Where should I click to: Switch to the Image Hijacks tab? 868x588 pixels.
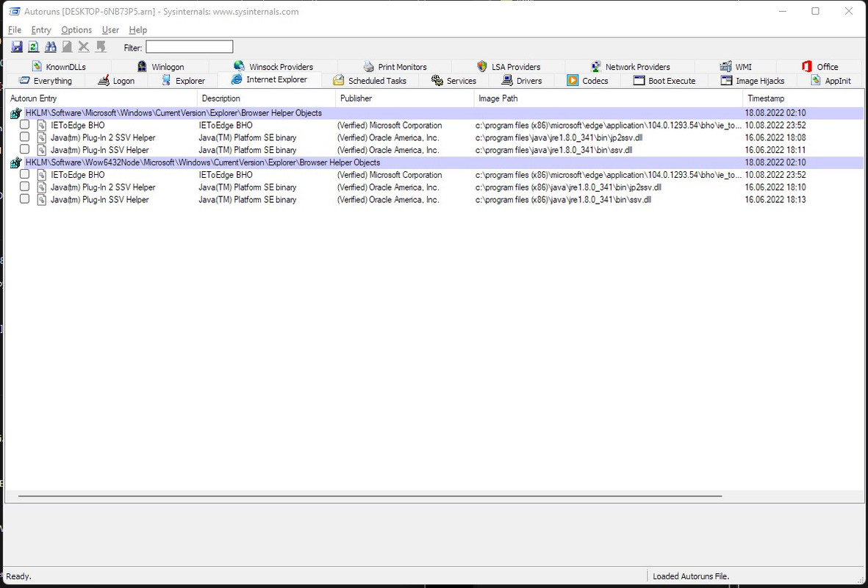point(753,81)
